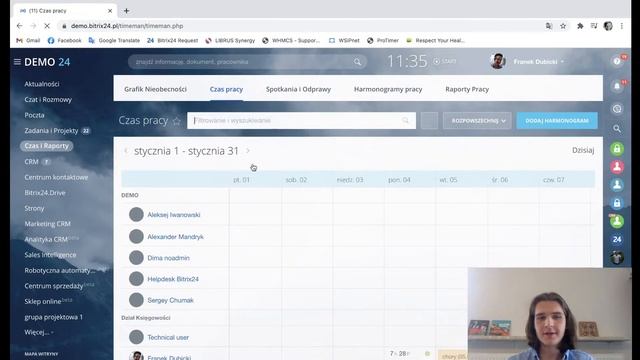Open the Chrome three-dot menu
Image resolution: width=640 pixels, height=360 pixels.
pos(622,26)
